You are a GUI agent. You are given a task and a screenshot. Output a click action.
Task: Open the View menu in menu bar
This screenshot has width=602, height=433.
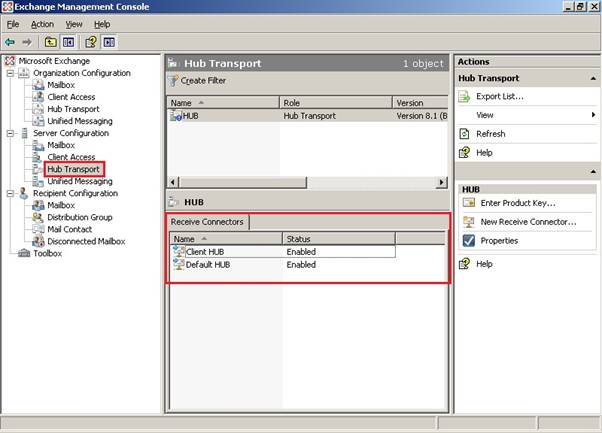(x=74, y=24)
